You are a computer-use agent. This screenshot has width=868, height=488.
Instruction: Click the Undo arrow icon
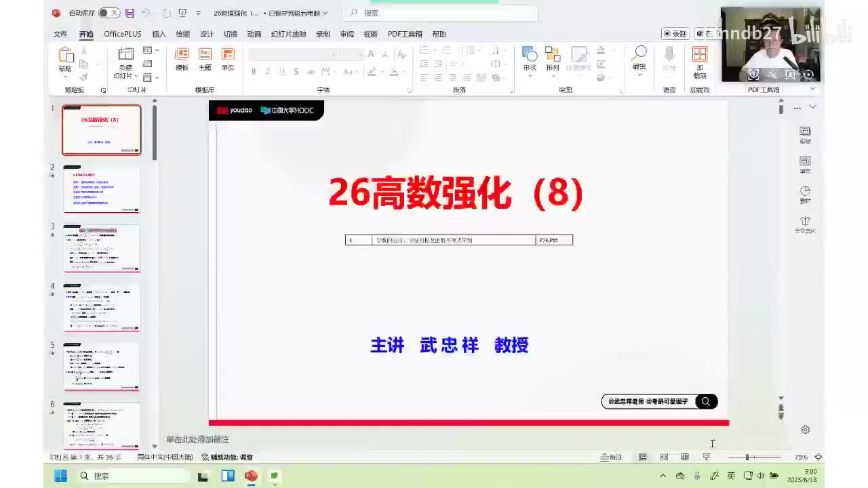146,13
